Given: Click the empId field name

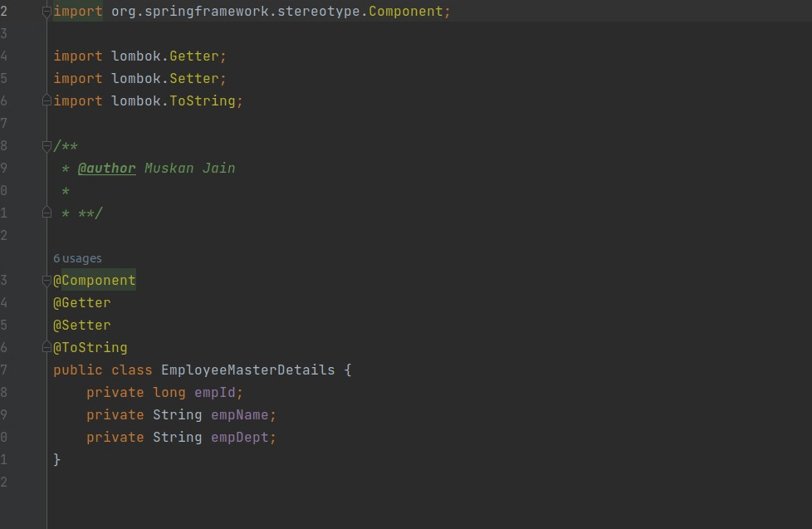Looking at the screenshot, I should [x=218, y=392].
